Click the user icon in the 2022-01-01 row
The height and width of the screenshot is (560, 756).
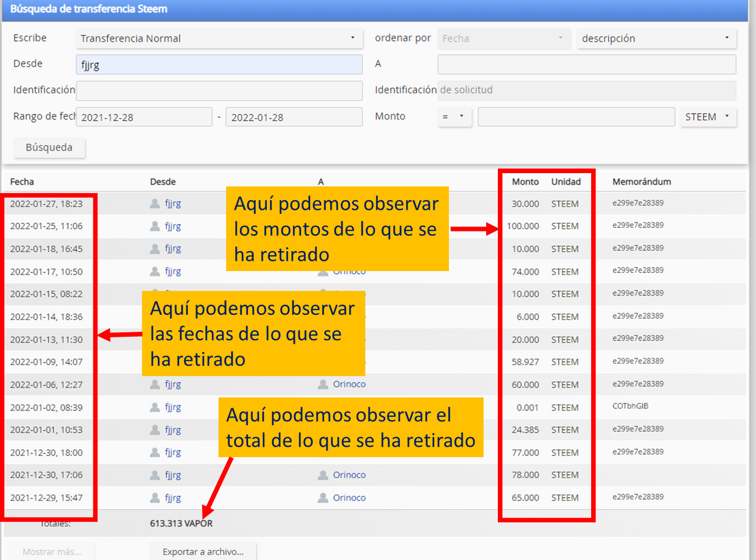(155, 429)
